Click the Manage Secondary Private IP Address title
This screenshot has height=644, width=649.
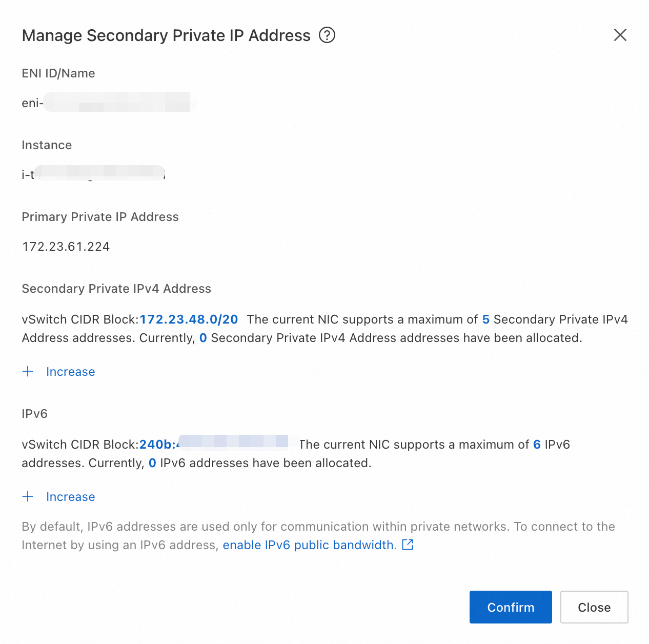tap(166, 35)
